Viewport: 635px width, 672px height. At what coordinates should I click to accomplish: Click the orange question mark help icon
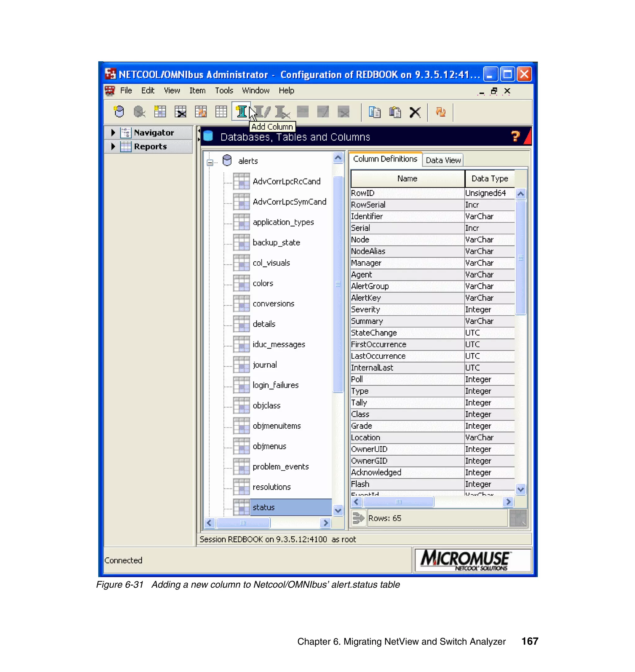coord(516,136)
